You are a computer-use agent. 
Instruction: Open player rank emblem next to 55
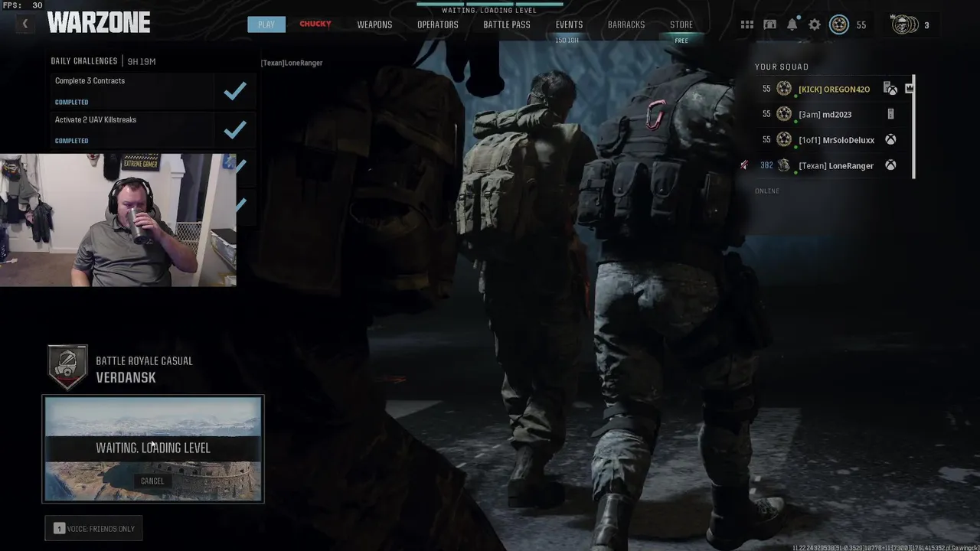pyautogui.click(x=839, y=24)
